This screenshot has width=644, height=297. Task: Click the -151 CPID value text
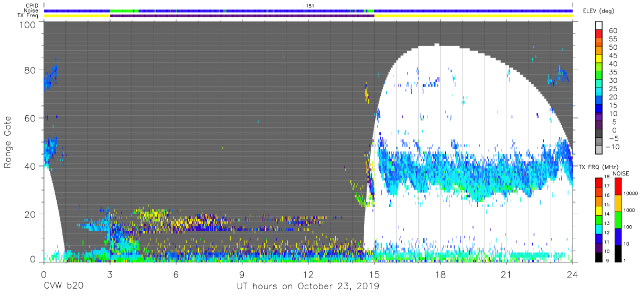(308, 6)
